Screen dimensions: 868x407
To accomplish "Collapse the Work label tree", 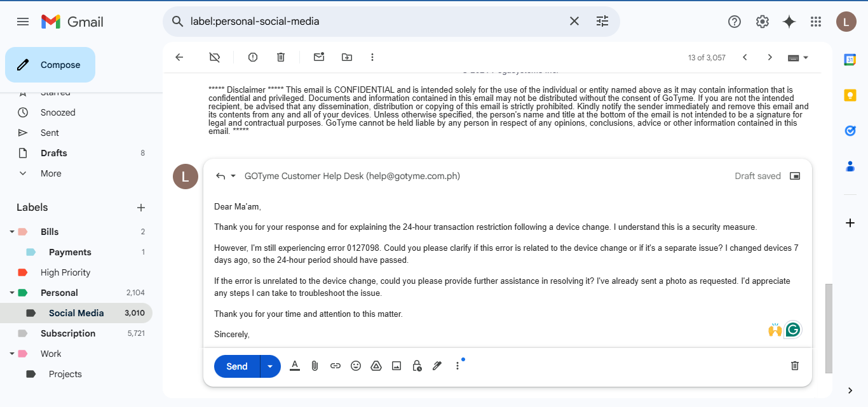I will tap(11, 354).
